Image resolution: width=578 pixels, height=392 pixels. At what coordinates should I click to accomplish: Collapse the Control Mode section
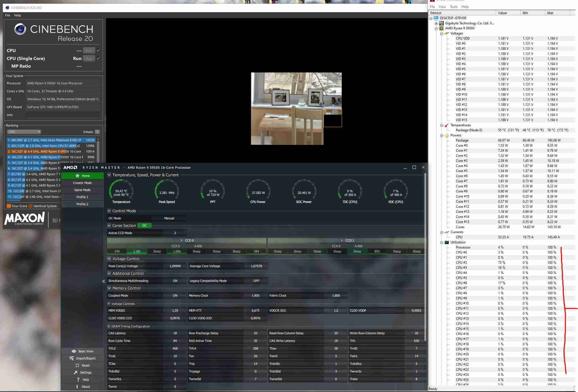point(109,211)
